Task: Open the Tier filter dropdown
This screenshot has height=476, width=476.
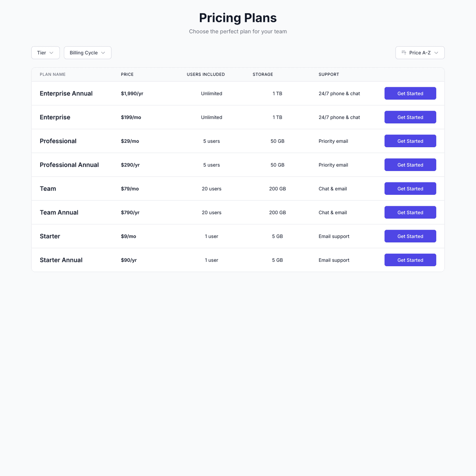Action: [x=45, y=52]
